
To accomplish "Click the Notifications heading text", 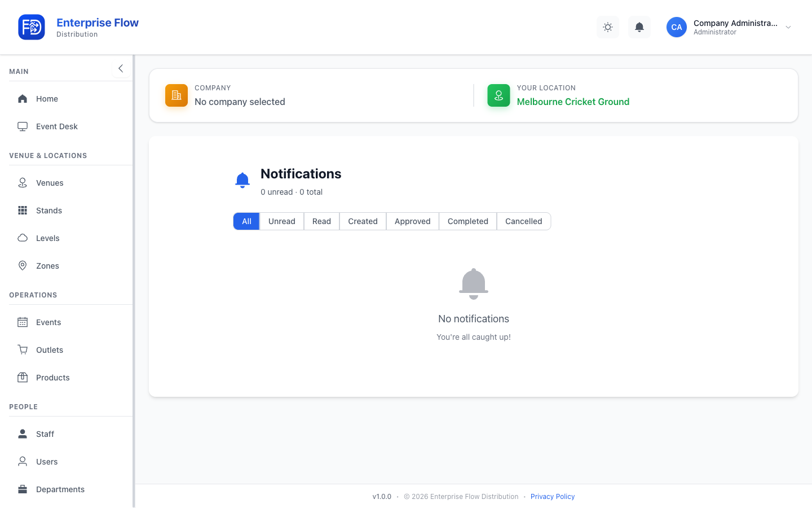I will [301, 174].
